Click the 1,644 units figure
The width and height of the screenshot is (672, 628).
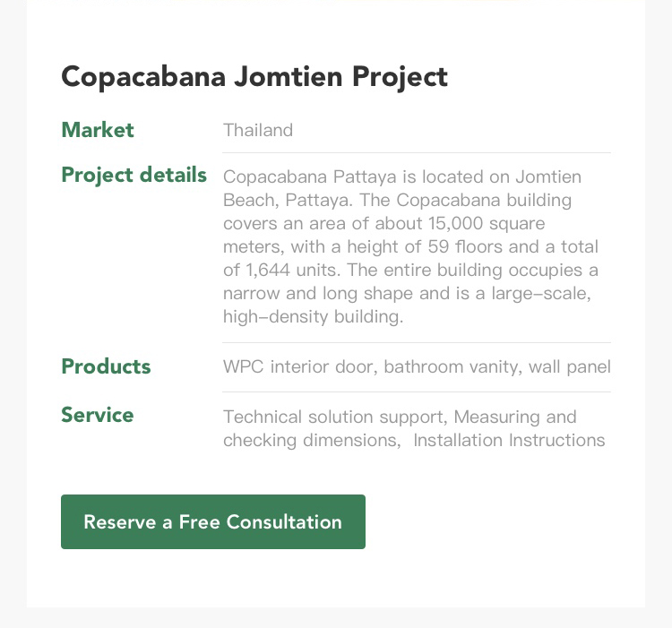click(x=292, y=270)
